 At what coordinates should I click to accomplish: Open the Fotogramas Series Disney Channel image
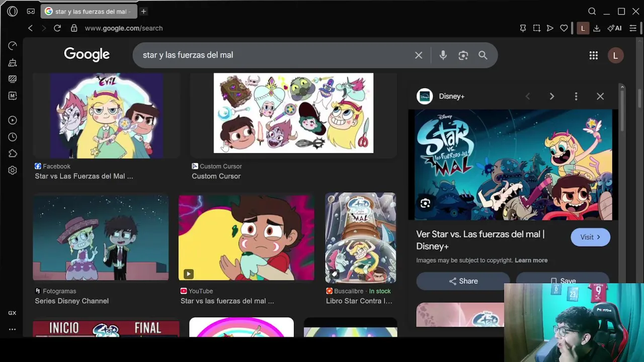101,237
